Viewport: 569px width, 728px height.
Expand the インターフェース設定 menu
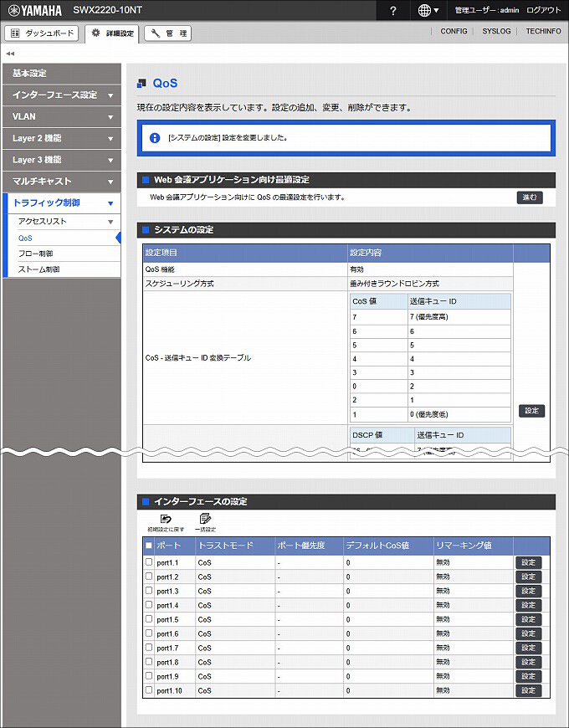(62, 95)
